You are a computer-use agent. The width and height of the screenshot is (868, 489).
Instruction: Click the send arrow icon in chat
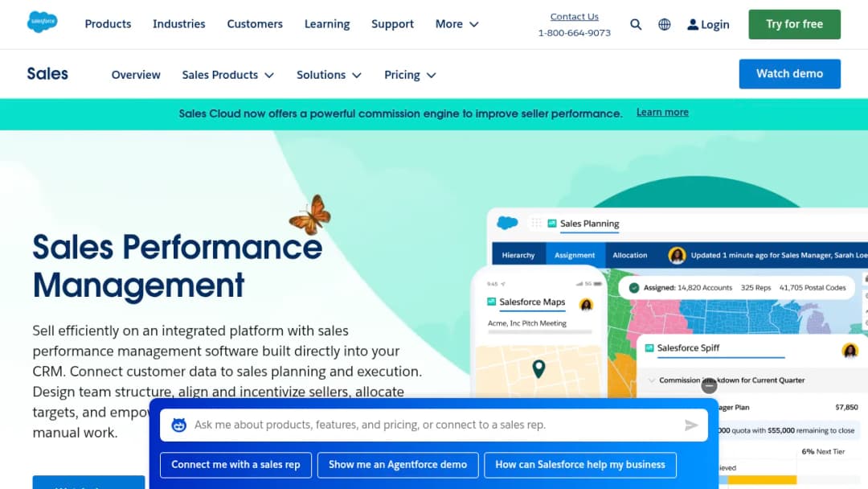pos(691,425)
